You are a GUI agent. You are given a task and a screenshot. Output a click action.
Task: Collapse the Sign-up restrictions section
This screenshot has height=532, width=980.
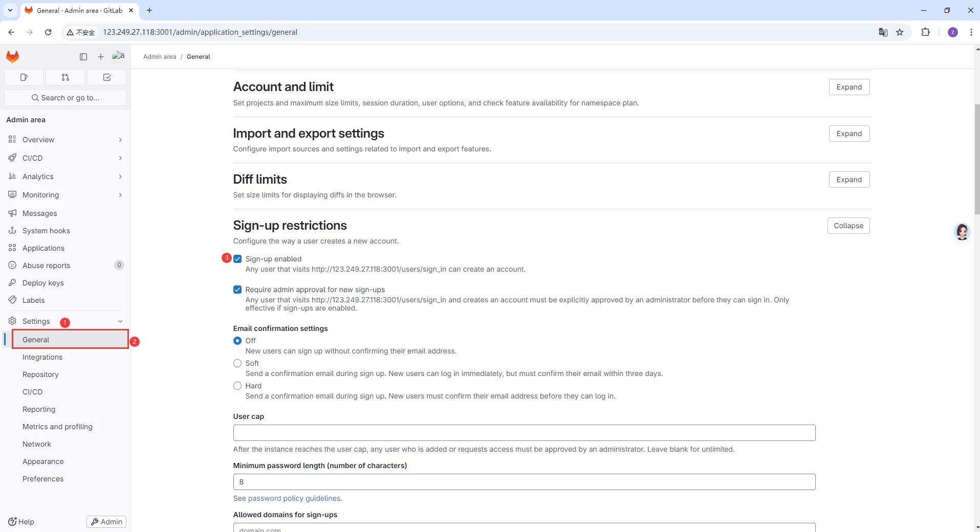(848, 226)
